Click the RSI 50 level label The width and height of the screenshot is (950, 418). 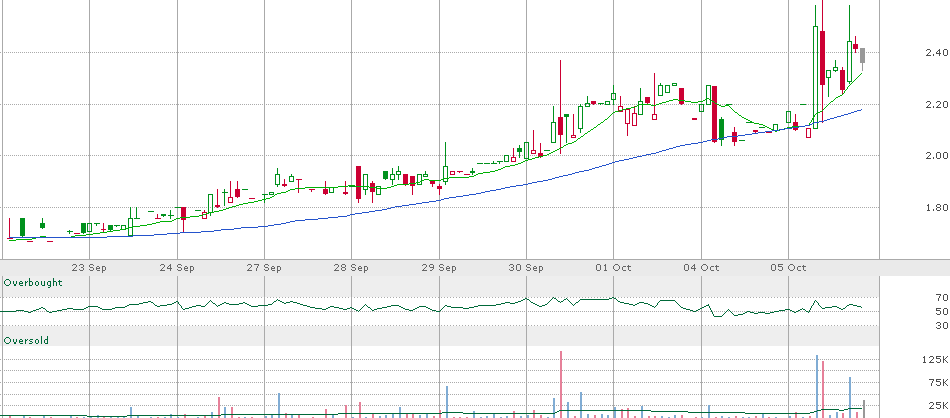tap(942, 311)
